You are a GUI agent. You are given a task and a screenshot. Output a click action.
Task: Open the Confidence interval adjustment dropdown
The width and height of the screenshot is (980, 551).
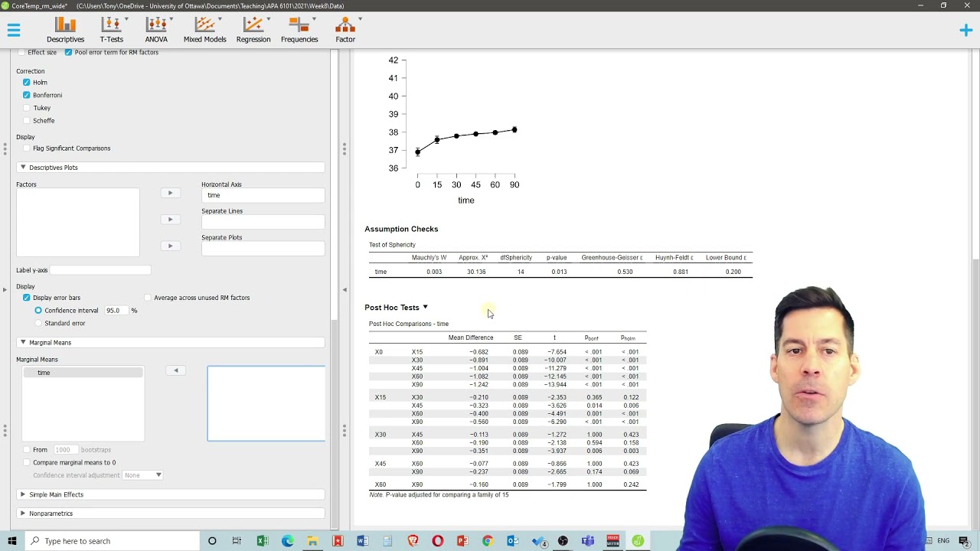coord(143,475)
